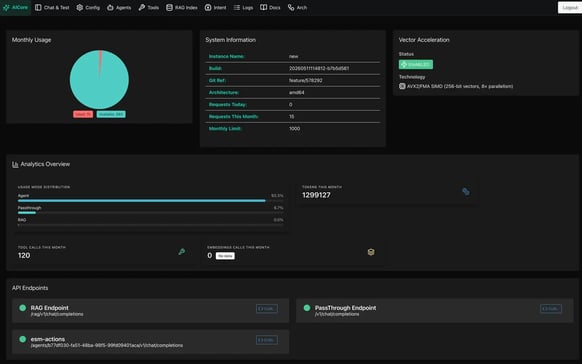Select the esm-actions agent endpoint path
This screenshot has width=582, height=364.
[x=107, y=345]
